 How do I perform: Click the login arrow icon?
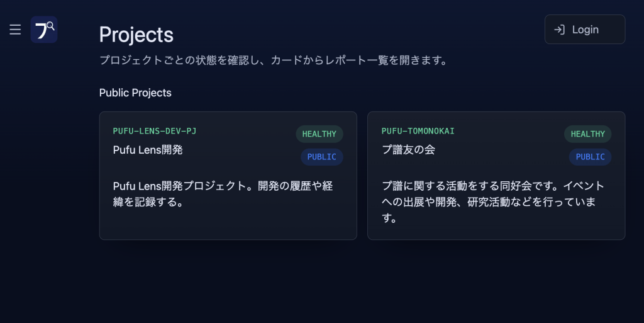tap(559, 30)
